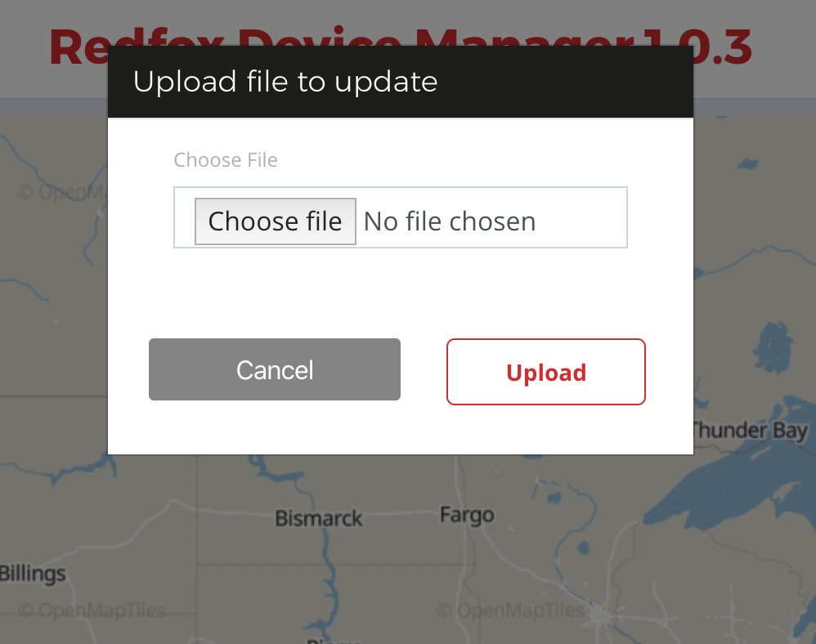
Task: Click the OpenMapTiles attribution at bottom center
Action: coord(510,610)
